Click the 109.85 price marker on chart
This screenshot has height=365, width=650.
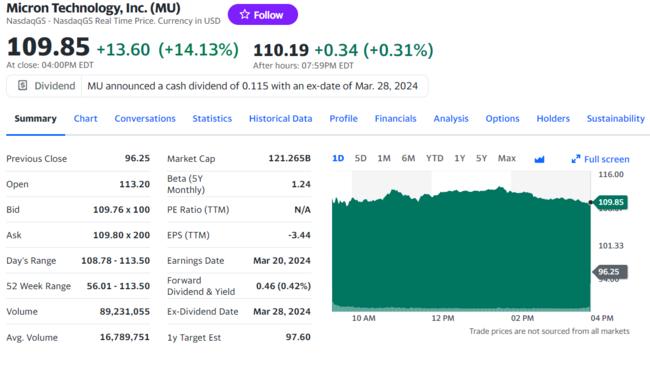(x=610, y=202)
